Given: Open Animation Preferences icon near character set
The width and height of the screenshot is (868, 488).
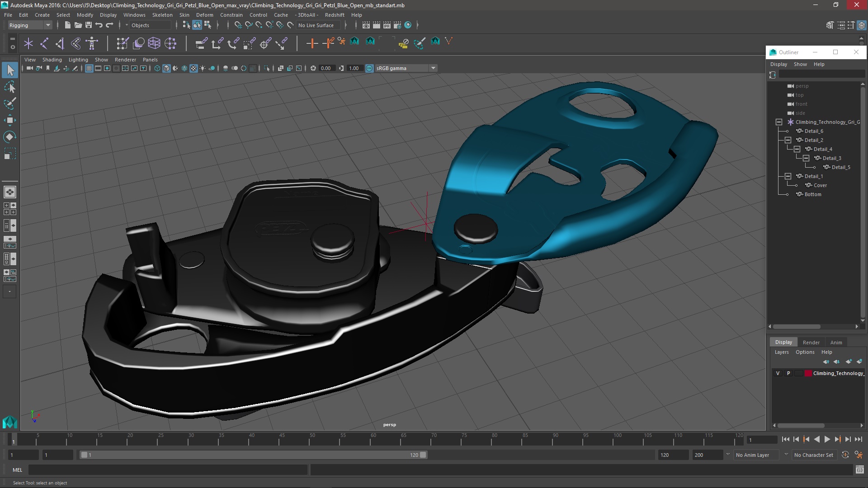Looking at the screenshot, I should (859, 455).
